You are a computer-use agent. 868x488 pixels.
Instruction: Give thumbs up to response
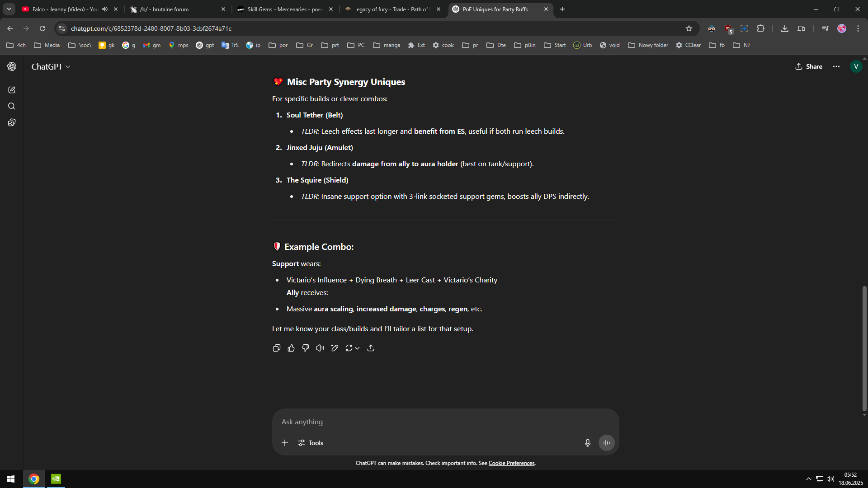coord(291,348)
